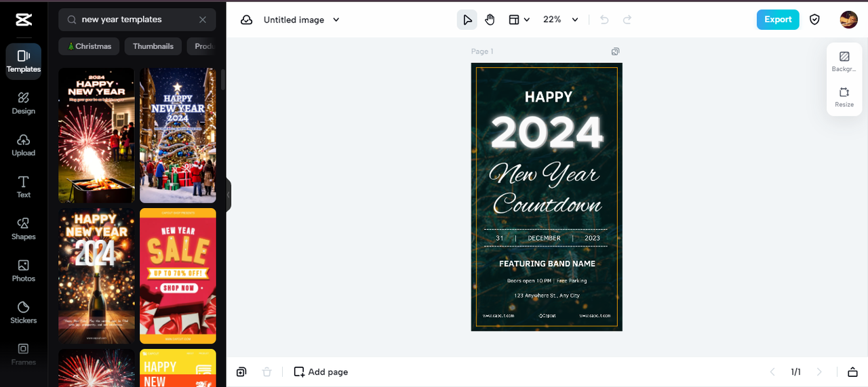Click the bottom-right layers panel icon
868x387 pixels.
(x=852, y=371)
